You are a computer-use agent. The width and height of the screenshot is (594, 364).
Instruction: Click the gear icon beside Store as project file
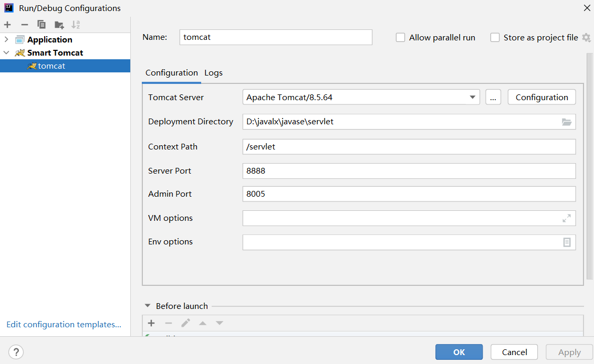point(587,38)
